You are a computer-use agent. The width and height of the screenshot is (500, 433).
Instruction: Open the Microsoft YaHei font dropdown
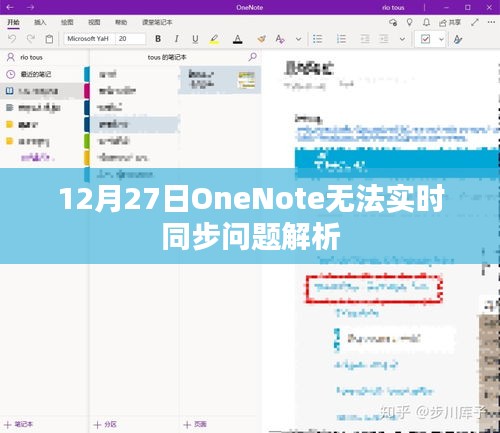click(89, 39)
